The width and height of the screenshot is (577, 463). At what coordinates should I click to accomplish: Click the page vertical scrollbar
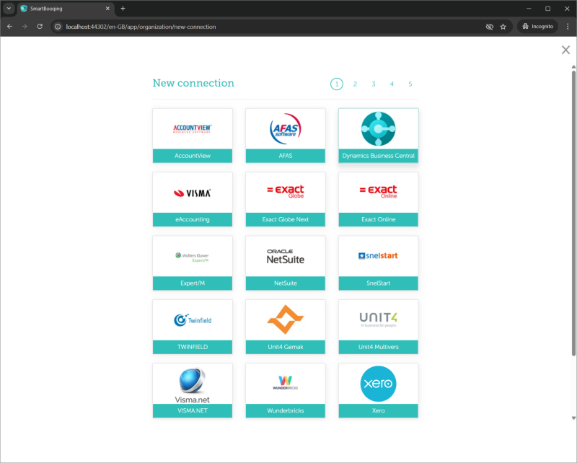point(573,213)
